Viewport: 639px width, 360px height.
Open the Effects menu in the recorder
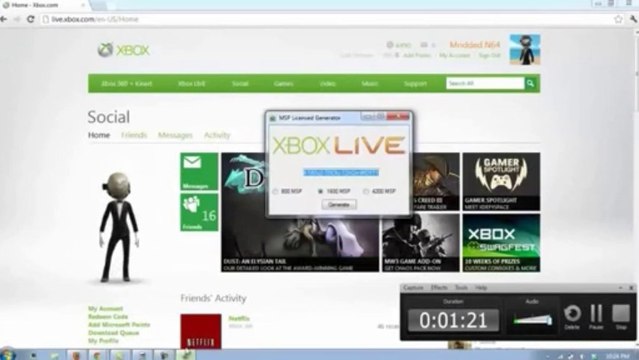[439, 287]
